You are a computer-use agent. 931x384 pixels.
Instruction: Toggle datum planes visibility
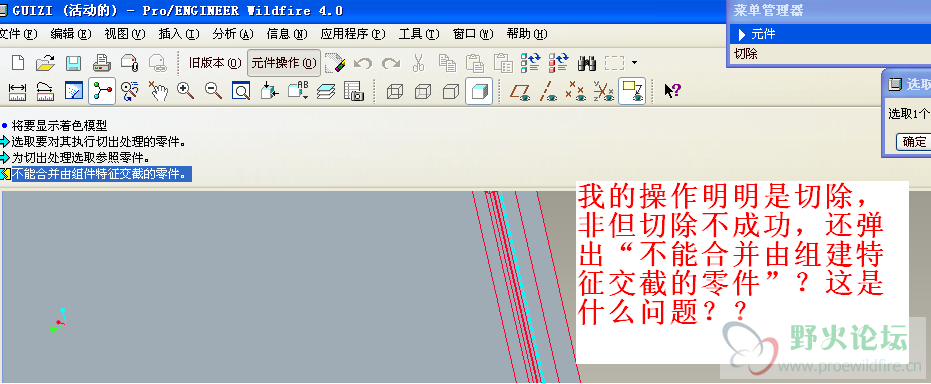coord(520,91)
